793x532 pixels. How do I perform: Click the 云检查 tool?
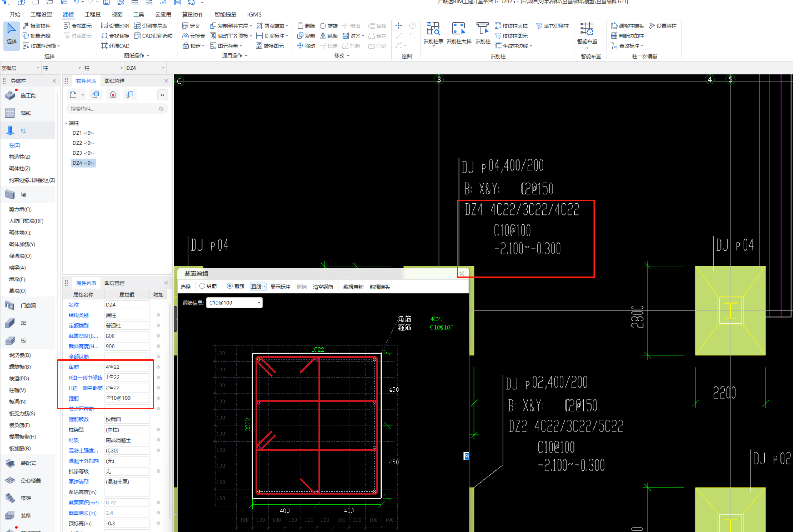[194, 36]
